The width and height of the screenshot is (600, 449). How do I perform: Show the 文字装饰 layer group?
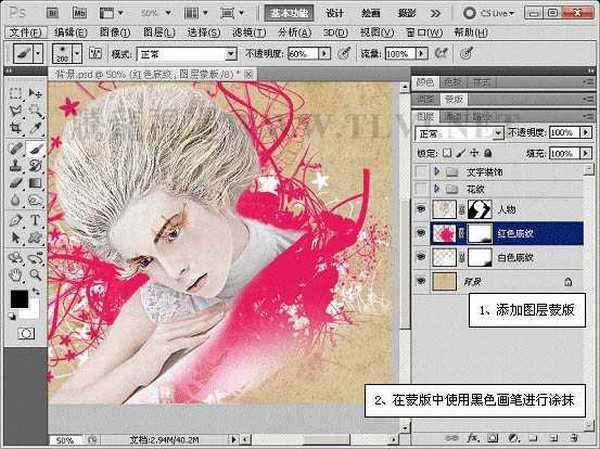(419, 172)
